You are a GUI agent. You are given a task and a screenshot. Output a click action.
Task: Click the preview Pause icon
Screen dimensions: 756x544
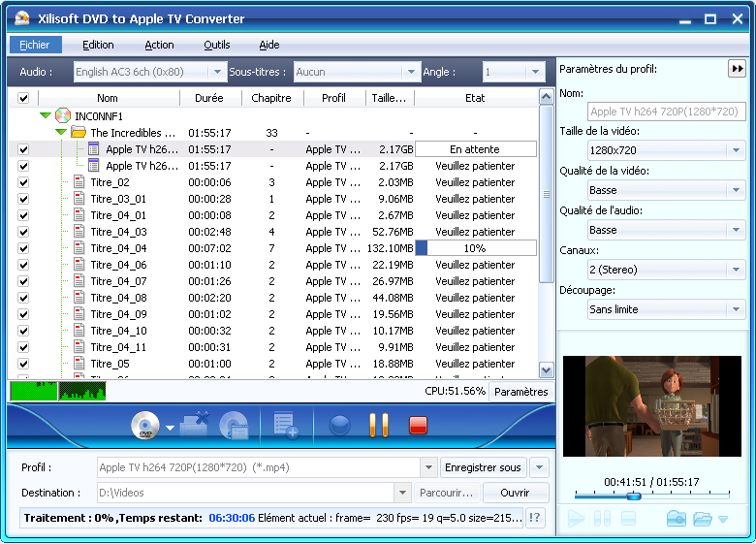click(x=603, y=519)
